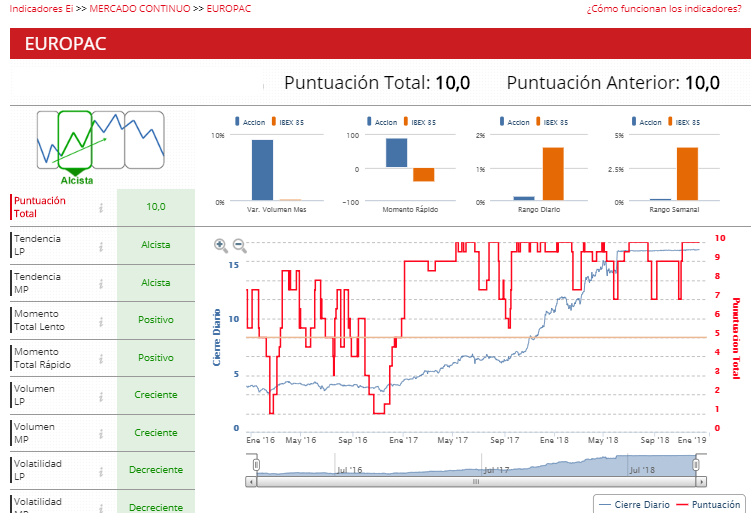
Task: Click the chart zoom-in magnifier icon
Action: pyautogui.click(x=220, y=245)
